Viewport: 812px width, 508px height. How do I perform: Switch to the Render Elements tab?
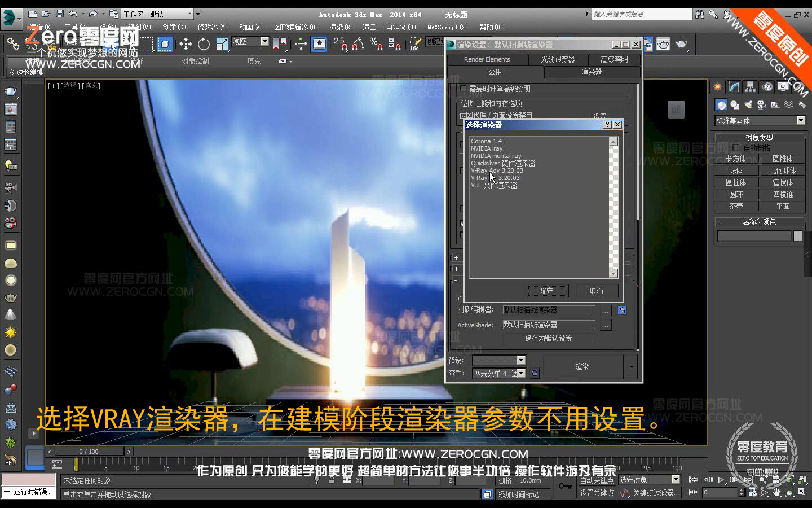coord(487,59)
